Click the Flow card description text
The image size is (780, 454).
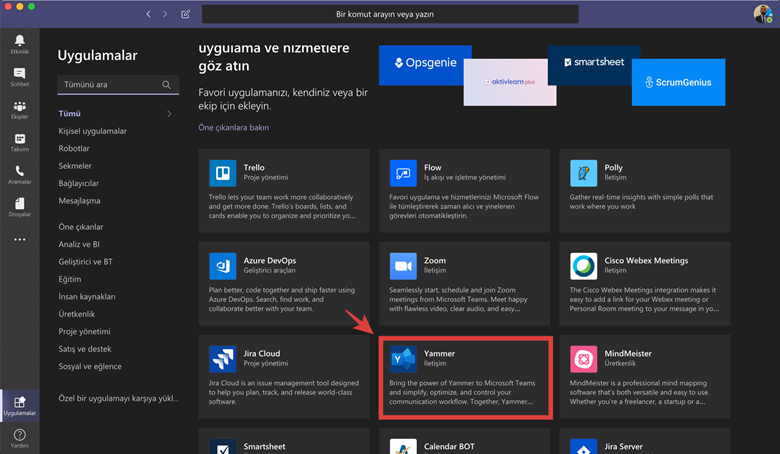tap(464, 206)
